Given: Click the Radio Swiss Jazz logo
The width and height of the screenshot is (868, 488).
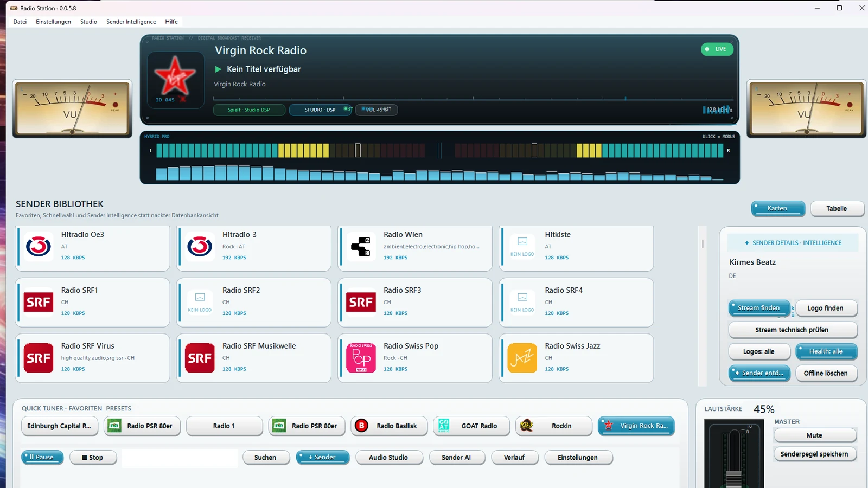Looking at the screenshot, I should (x=522, y=358).
